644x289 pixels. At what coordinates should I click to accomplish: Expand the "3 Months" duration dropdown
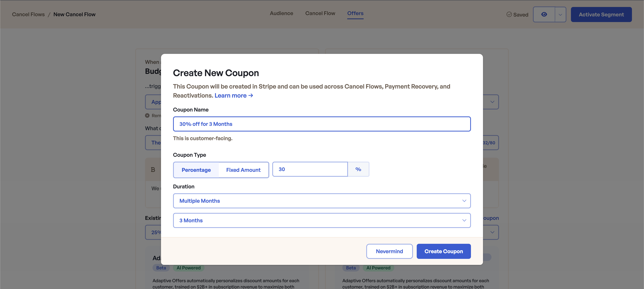tap(321, 220)
